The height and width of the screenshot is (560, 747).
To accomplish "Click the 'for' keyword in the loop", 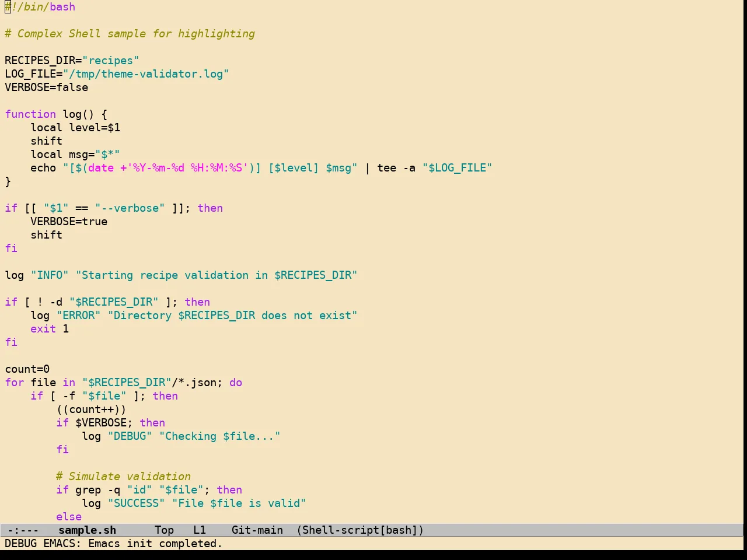I will coord(15,383).
